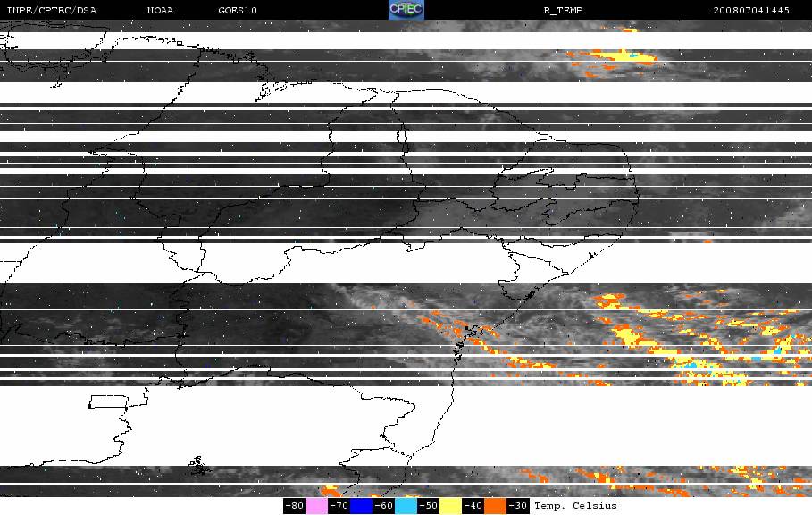812x515 pixels.
Task: Select the yellow -50 color swatch
Action: coord(450,506)
